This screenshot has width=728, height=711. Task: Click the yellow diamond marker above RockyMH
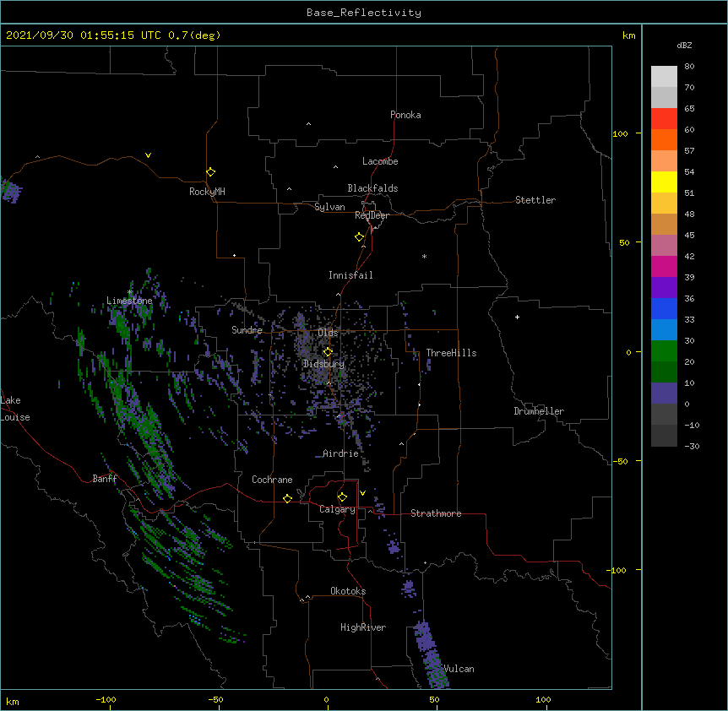point(210,171)
